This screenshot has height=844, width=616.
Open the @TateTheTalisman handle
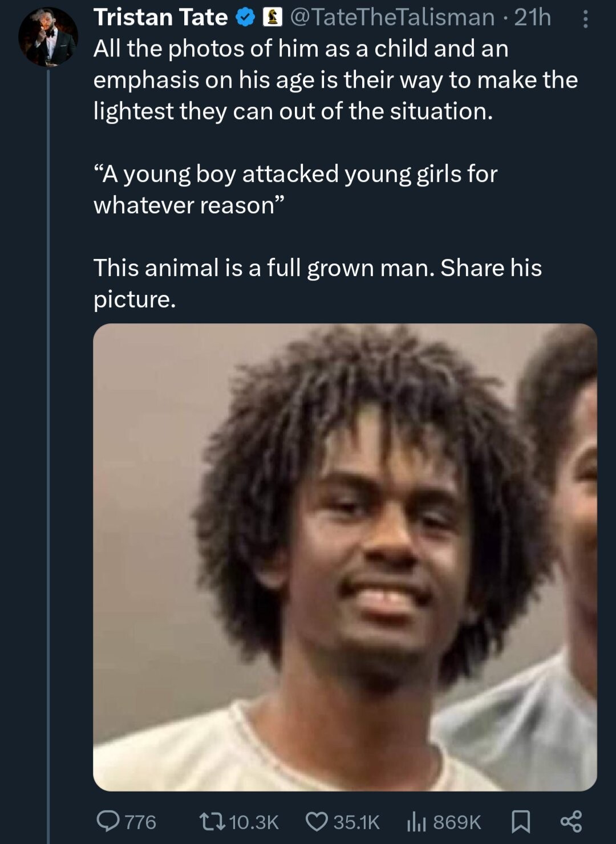click(x=392, y=18)
